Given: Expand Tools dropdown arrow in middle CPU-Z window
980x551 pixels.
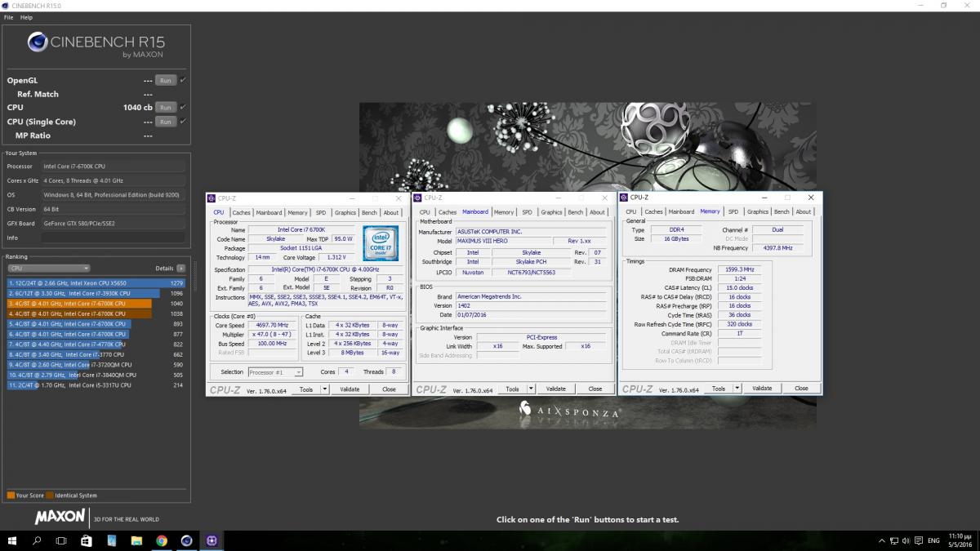Looking at the screenshot, I should 531,389.
